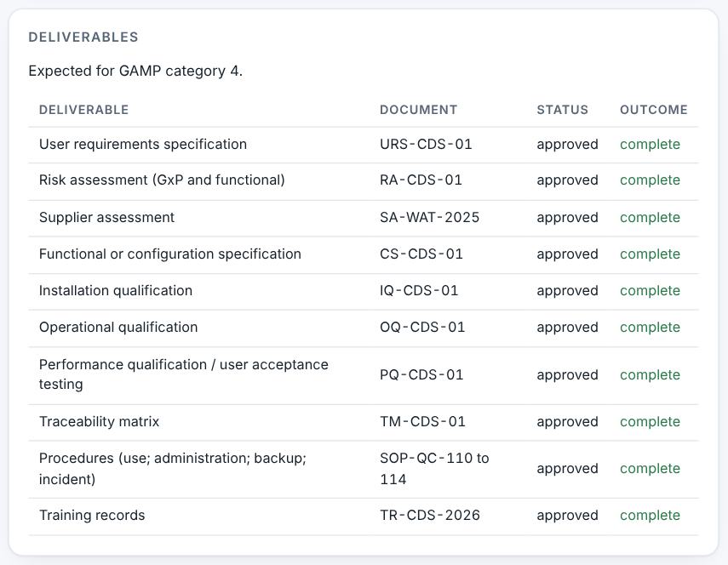Click 'approved' status in SOP-QC-110 row
This screenshot has width=728, height=565.
coord(567,469)
